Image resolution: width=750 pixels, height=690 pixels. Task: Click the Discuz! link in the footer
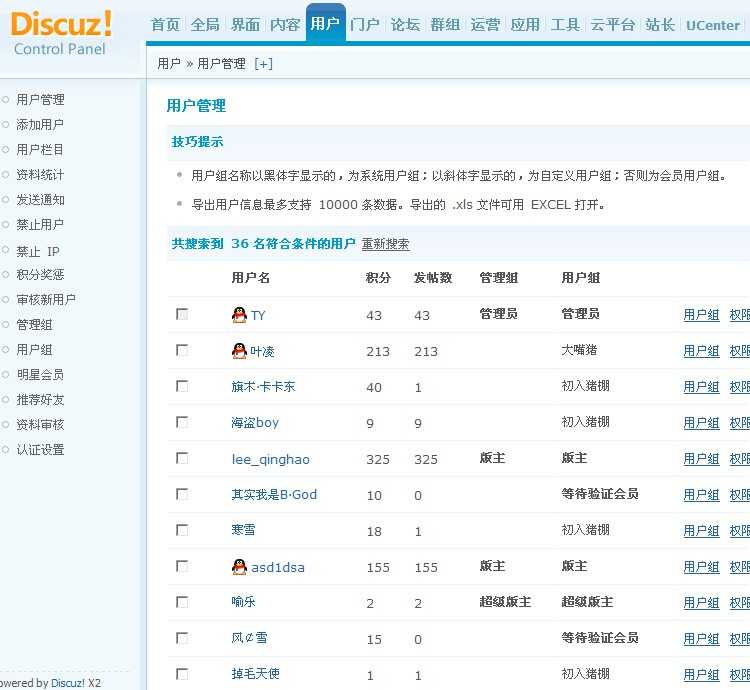(68, 683)
